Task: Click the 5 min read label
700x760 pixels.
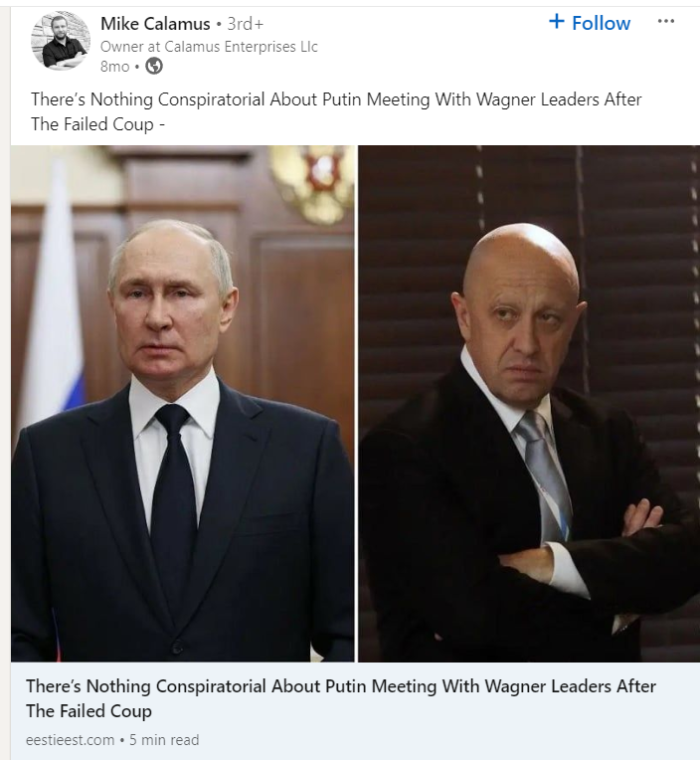Action: point(164,740)
